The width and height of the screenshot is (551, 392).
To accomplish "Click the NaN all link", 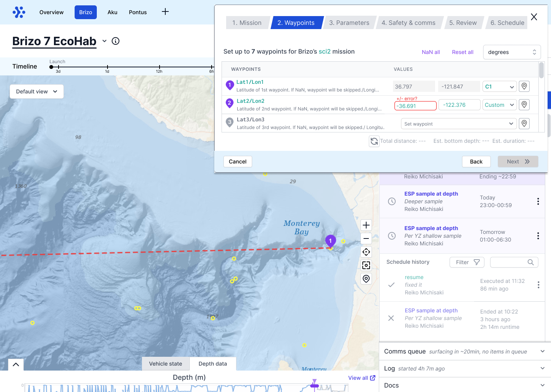I will point(431,52).
